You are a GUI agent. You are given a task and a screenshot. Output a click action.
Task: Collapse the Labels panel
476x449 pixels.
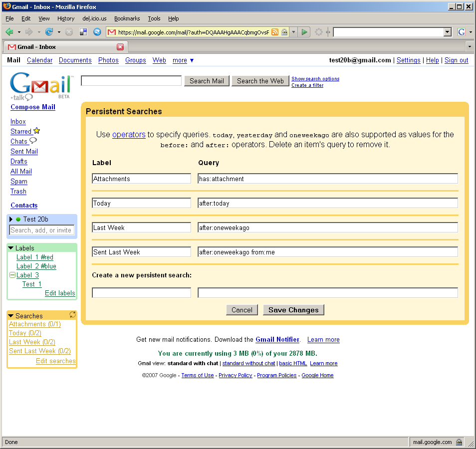(10, 248)
